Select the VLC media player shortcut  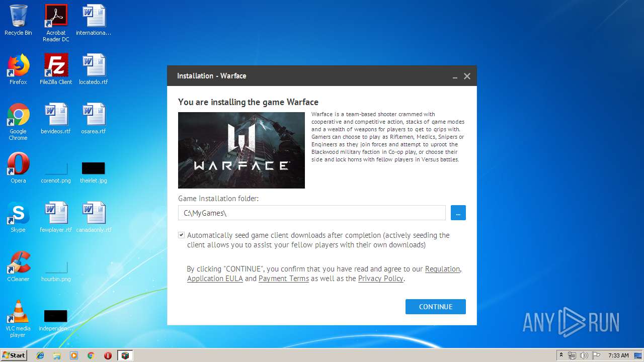(18, 319)
